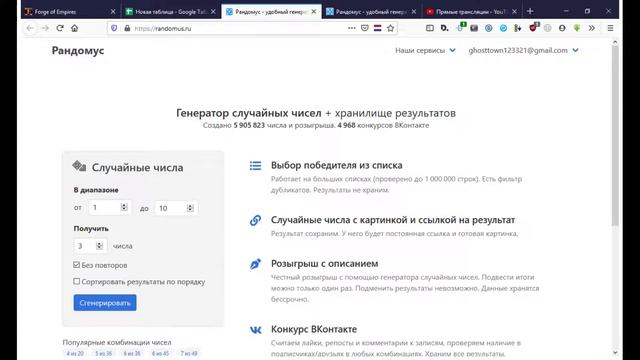Viewport: 640px width, 360px height.
Task: Open a new browser tab with the plus
Action: [x=530, y=11]
